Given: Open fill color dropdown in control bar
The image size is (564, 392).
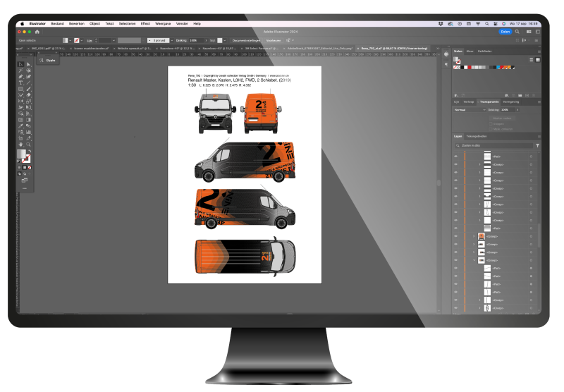Looking at the screenshot, I should click(70, 41).
